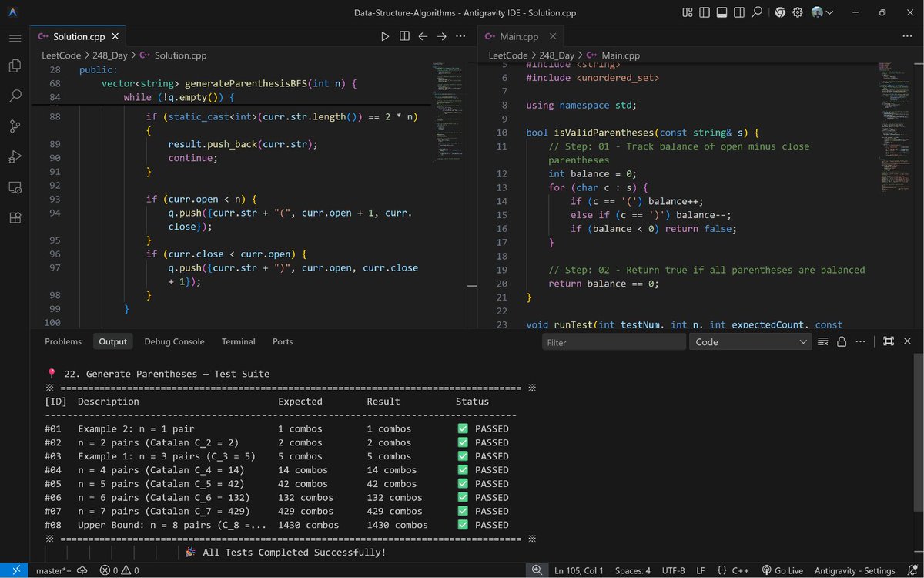Open the Extensions view
924x578 pixels.
15,217
